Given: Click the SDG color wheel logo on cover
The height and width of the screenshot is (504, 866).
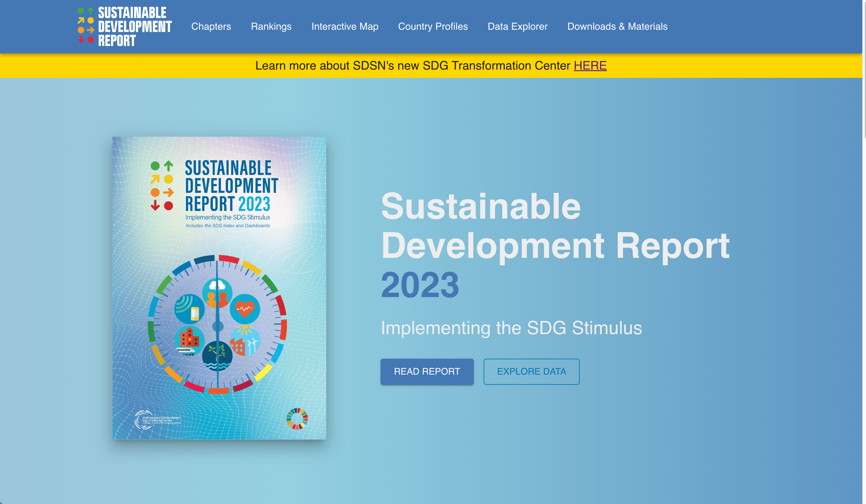Looking at the screenshot, I should click(297, 418).
